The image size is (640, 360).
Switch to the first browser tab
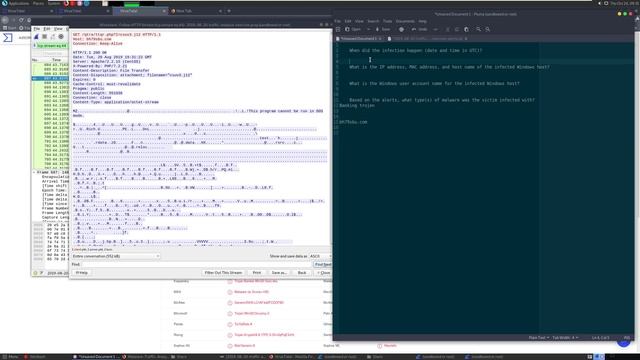coord(28,11)
